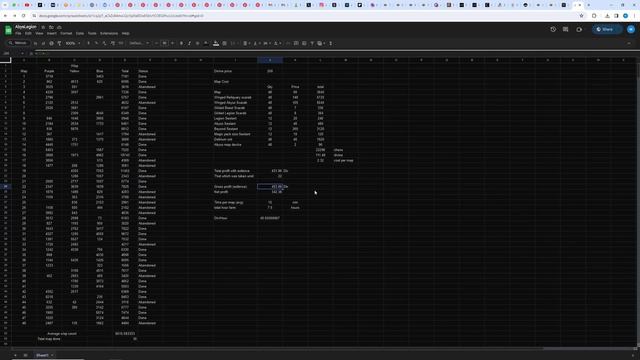Open the borders menu

click(224, 43)
